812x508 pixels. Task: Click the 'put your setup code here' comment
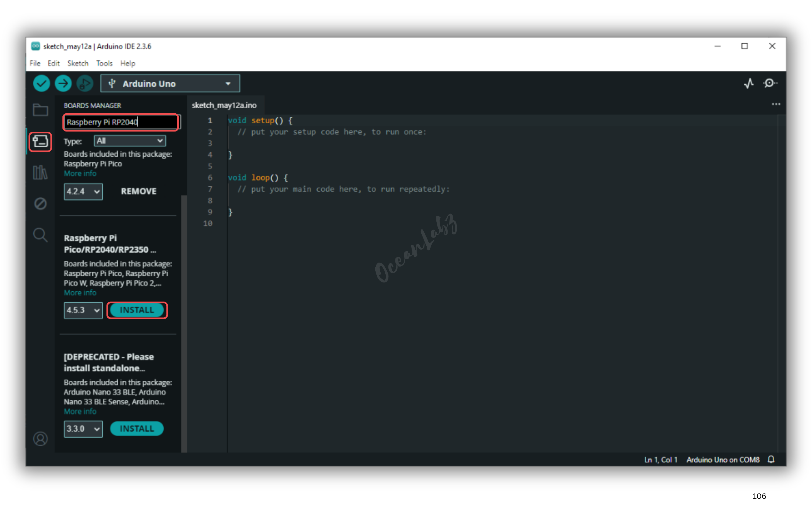click(x=332, y=132)
